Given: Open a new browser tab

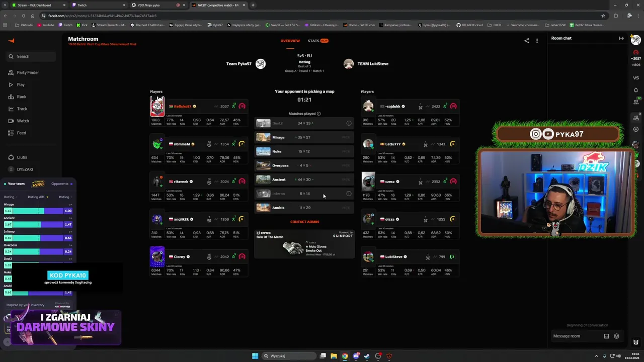Looking at the screenshot, I should click(253, 5).
